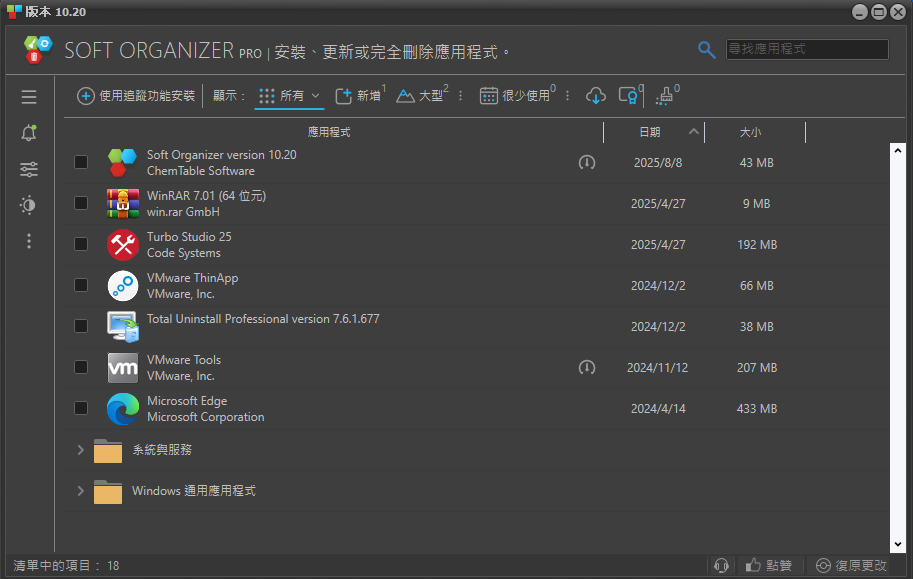Click 使用追蹤功能安裝 button
Image resolution: width=913 pixels, height=579 pixels.
coord(136,96)
